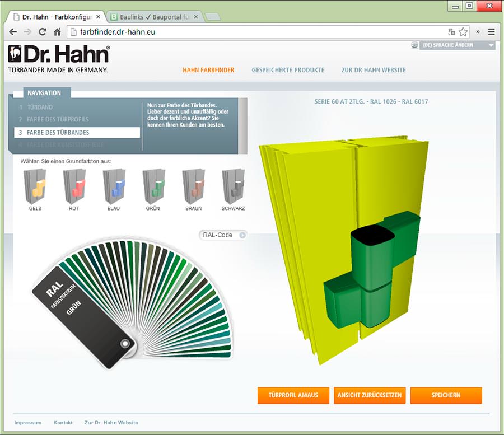Open the RAL-Code entry button
This screenshot has height=435, width=504.
pos(223,235)
